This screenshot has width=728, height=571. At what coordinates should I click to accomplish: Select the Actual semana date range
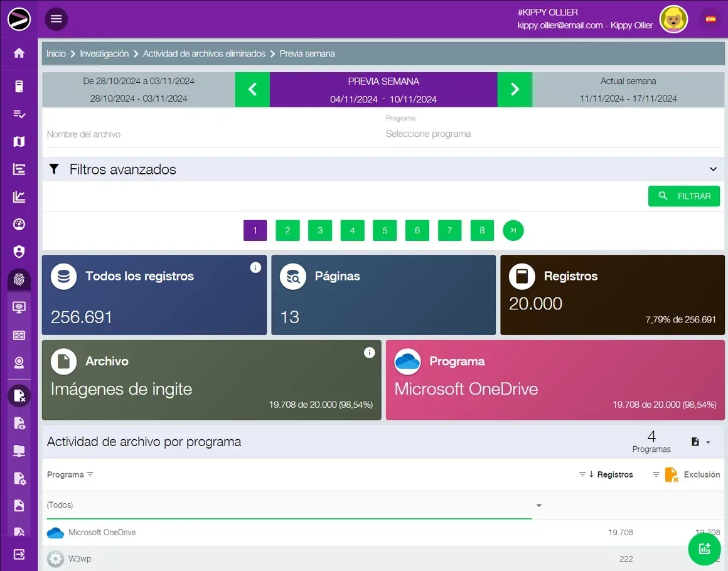628,89
